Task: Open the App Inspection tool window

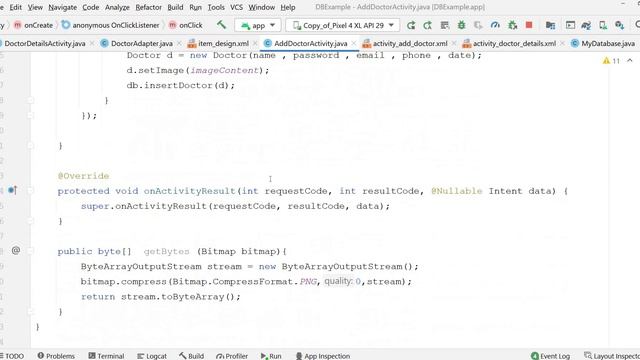Action: coord(322,356)
